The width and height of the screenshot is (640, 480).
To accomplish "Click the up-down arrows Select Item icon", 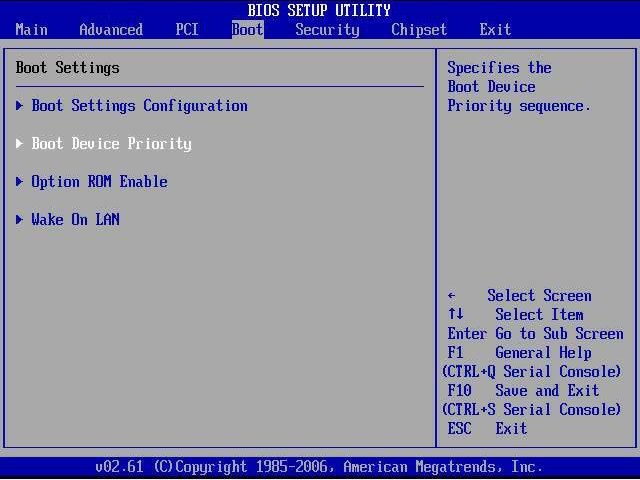I will click(456, 314).
